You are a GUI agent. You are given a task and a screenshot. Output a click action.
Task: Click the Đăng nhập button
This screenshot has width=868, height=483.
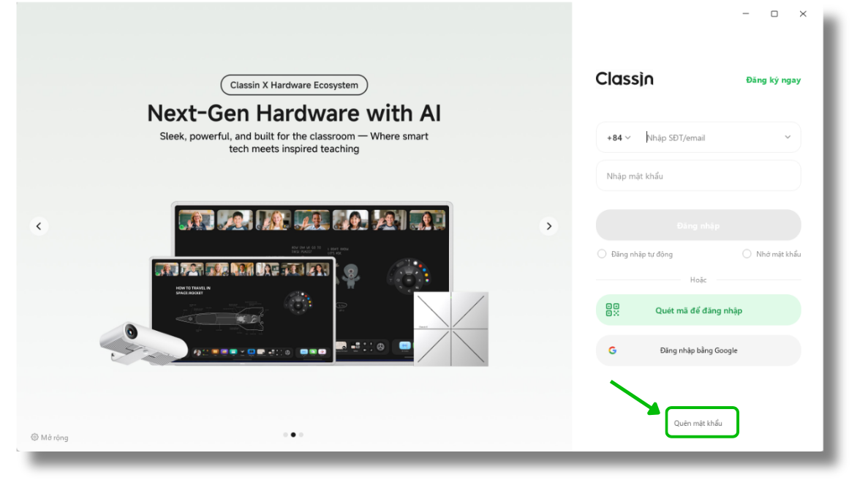[698, 225]
